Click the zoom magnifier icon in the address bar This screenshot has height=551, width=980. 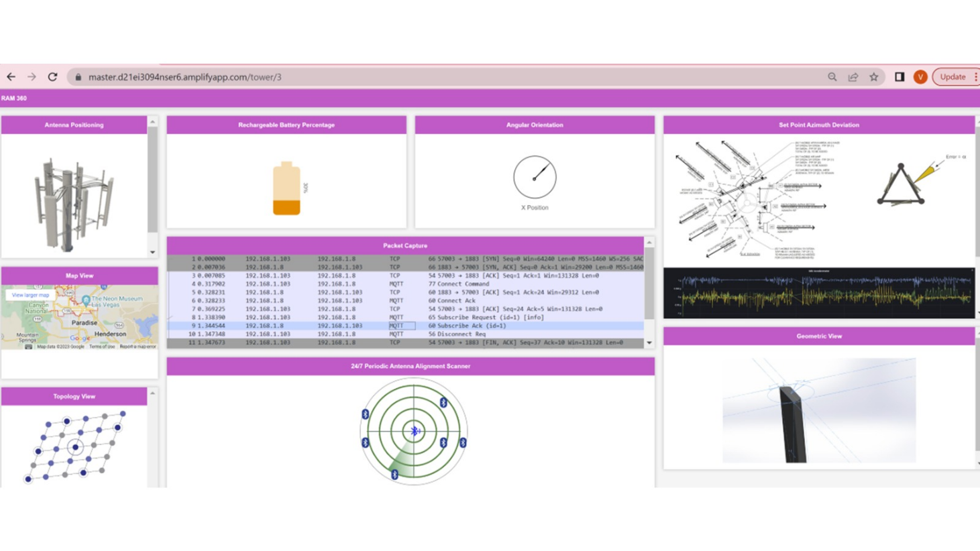pos(831,77)
